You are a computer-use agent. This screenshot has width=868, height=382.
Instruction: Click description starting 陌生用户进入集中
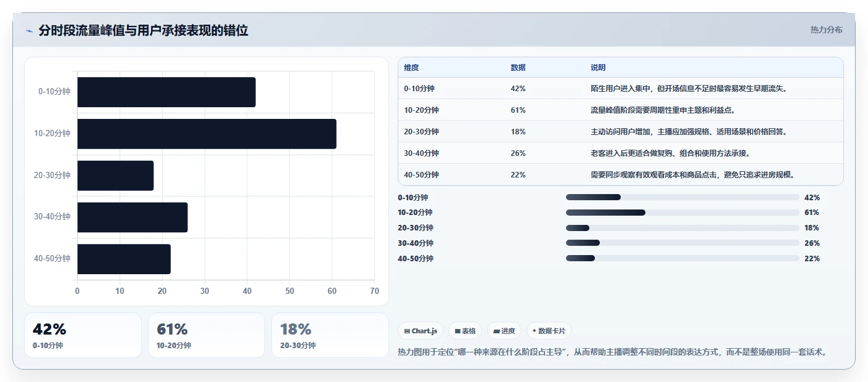tap(689, 89)
